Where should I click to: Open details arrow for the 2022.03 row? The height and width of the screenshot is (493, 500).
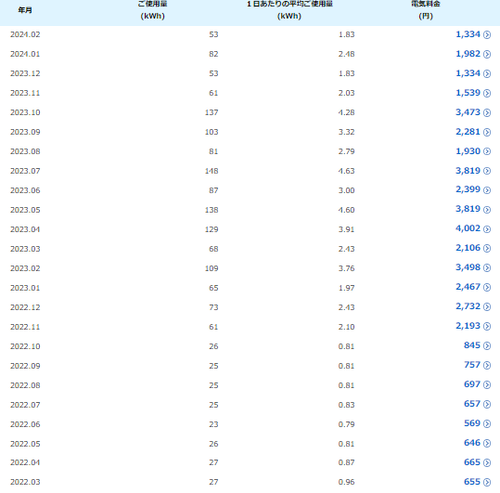(x=487, y=482)
